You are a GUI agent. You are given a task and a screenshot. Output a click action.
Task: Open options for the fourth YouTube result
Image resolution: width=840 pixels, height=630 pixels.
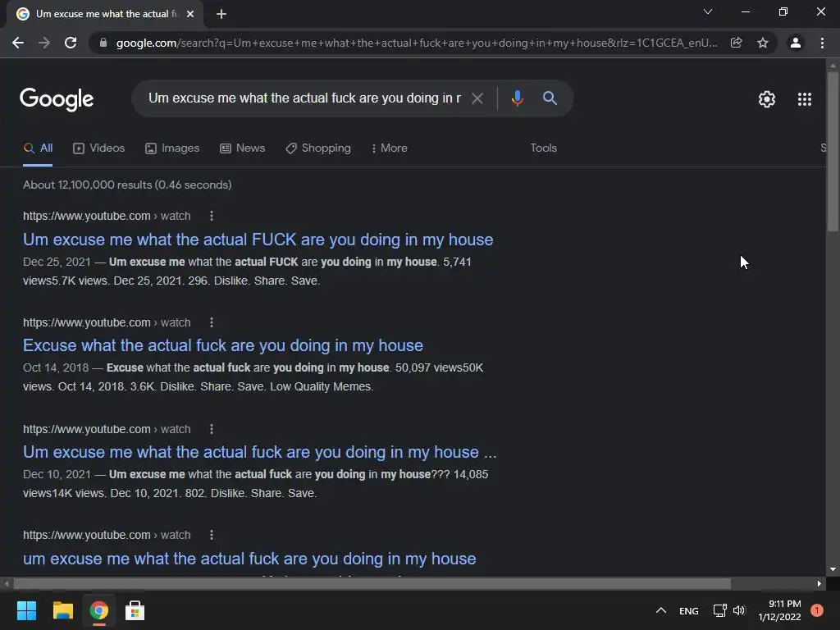212,535
